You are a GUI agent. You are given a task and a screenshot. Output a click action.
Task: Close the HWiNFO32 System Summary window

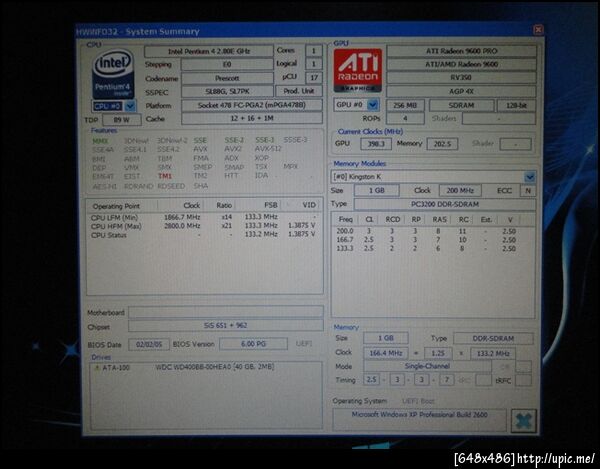point(538,29)
